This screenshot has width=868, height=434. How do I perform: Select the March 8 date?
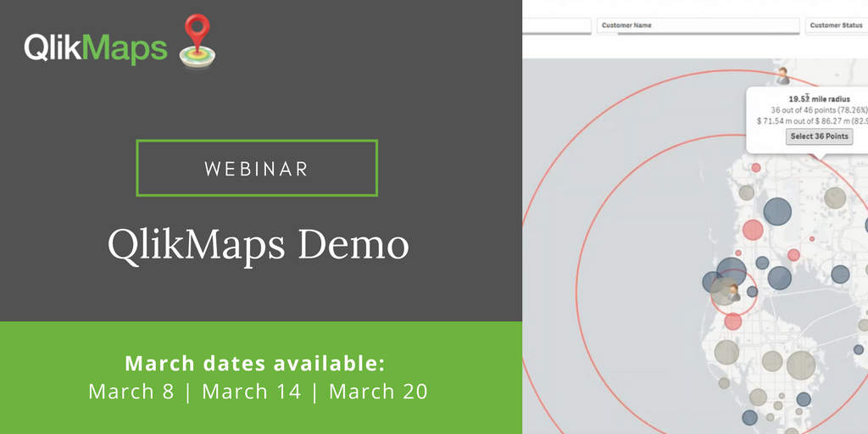click(131, 392)
